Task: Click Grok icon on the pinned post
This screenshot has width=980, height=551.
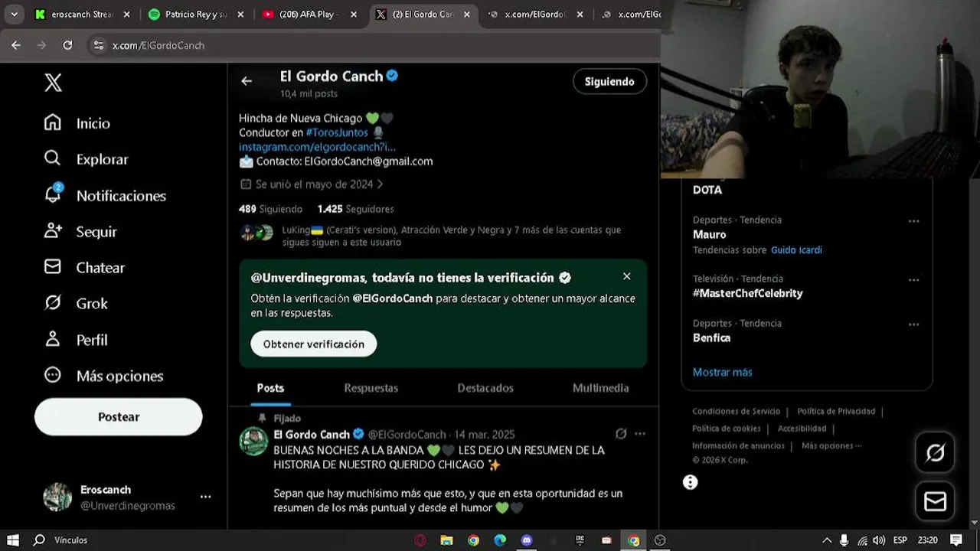Action: pyautogui.click(x=621, y=434)
